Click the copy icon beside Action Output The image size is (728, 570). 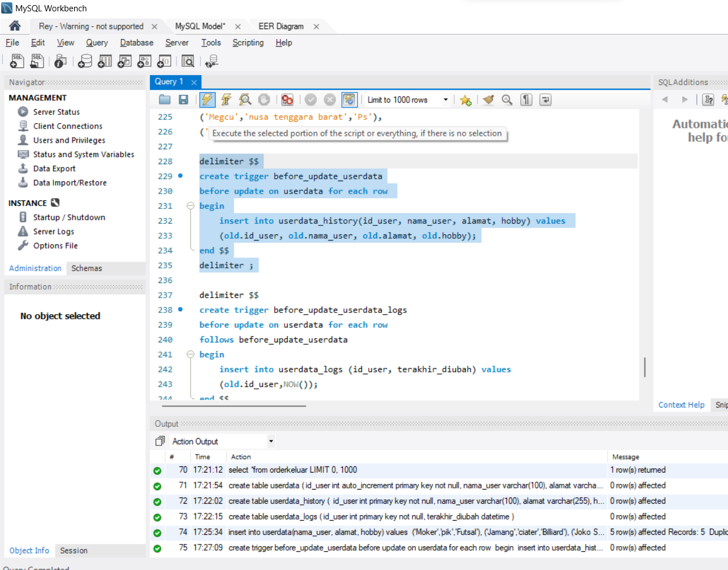tap(160, 441)
